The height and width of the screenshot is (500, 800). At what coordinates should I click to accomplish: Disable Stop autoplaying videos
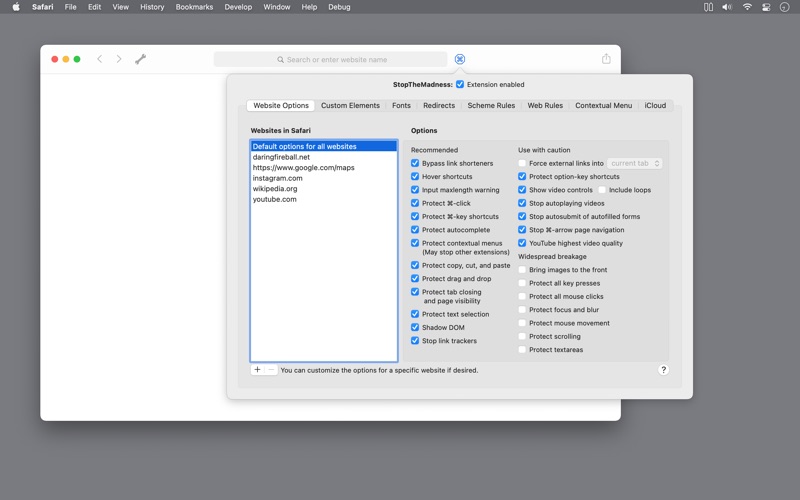[522, 203]
